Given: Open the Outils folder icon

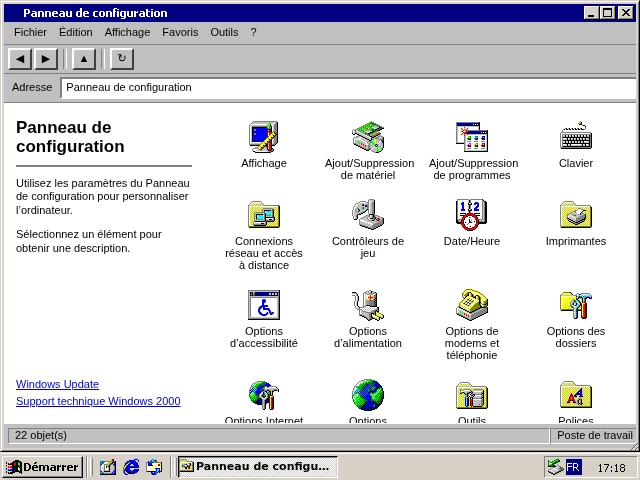Looking at the screenshot, I should (x=472, y=395).
